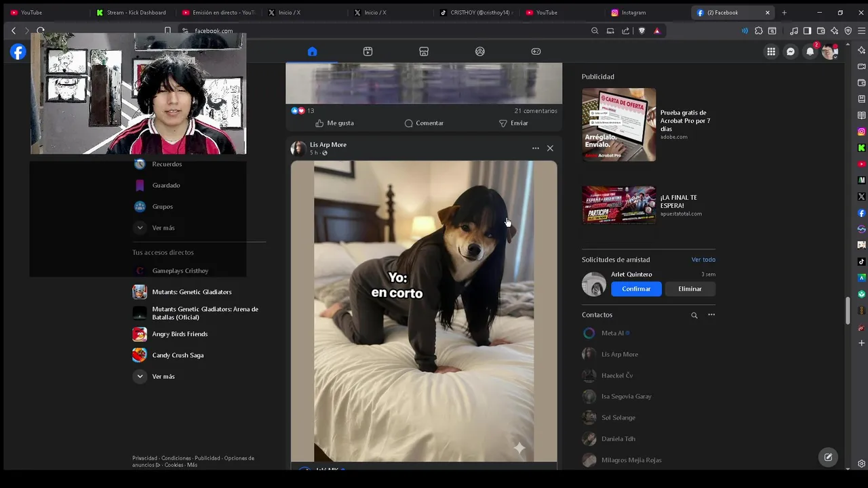Image resolution: width=868 pixels, height=488 pixels.
Task: Go to Facebook Home feed icon
Action: pyautogui.click(x=312, y=52)
